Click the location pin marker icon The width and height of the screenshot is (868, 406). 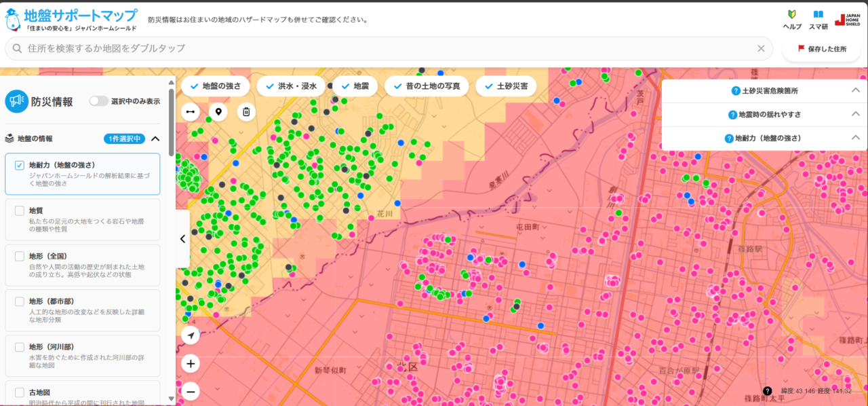[x=218, y=111]
